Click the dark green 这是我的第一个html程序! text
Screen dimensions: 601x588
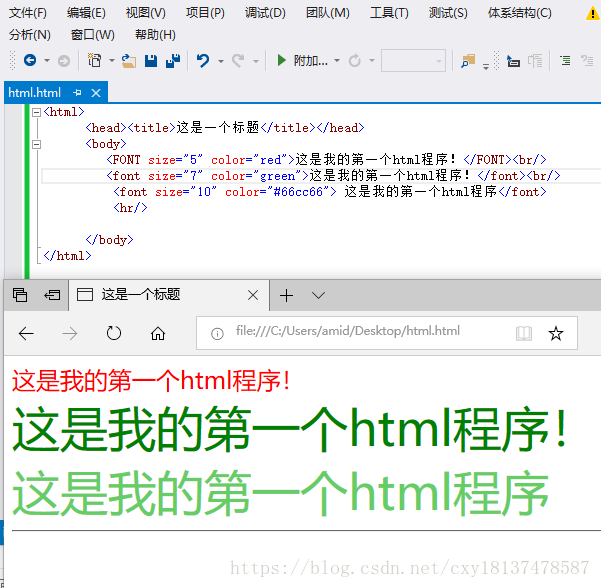coord(289,429)
